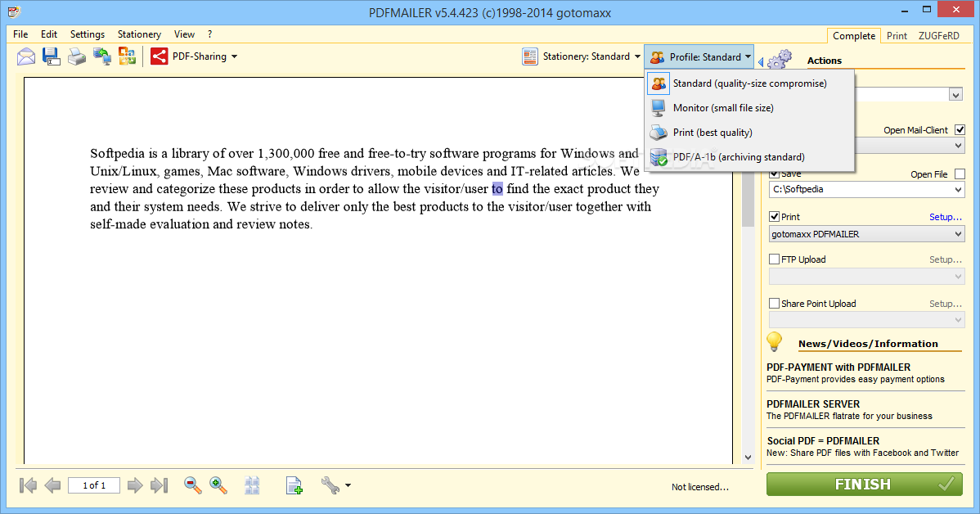The width and height of the screenshot is (980, 514).
Task: Select PDF/A-1b (archiving standard) profile
Action: (749, 157)
